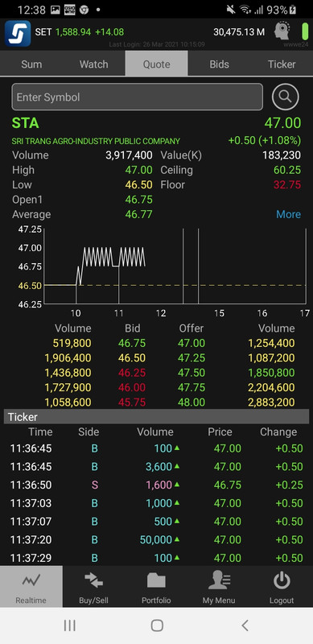Select offer price 47.25
This screenshot has height=644, width=313.
tap(192, 357)
